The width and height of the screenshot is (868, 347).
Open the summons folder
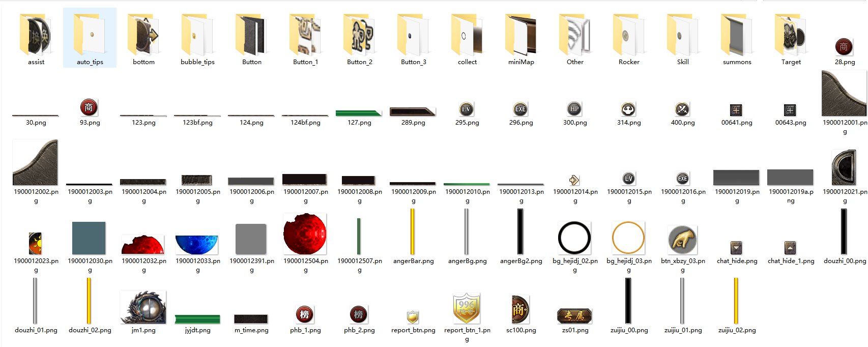coord(737,35)
